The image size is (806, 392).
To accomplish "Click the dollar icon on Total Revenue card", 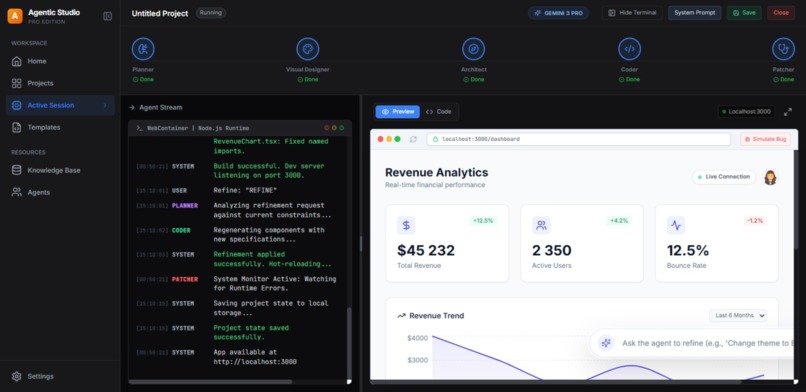I will (406, 225).
